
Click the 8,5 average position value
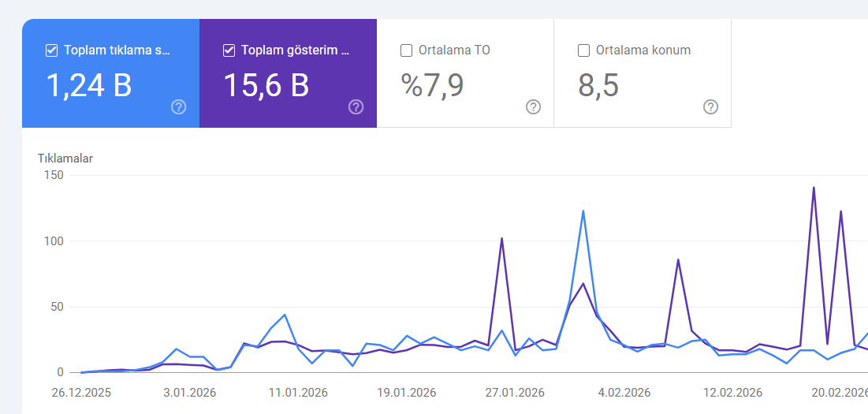598,85
